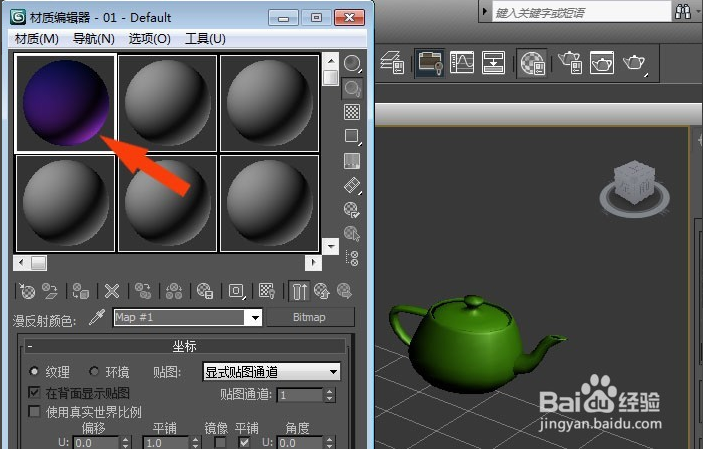Adjust U 偏移 spinner arrows
The image size is (703, 449).
(126, 443)
